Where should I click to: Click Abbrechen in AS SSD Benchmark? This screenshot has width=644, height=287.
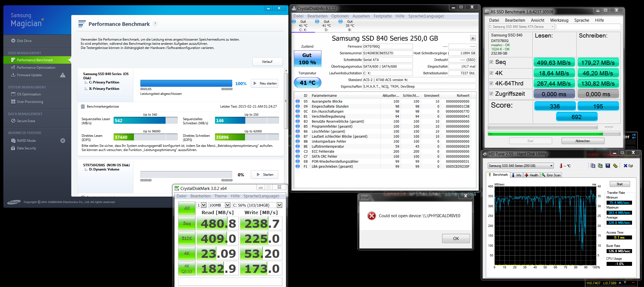(583, 141)
